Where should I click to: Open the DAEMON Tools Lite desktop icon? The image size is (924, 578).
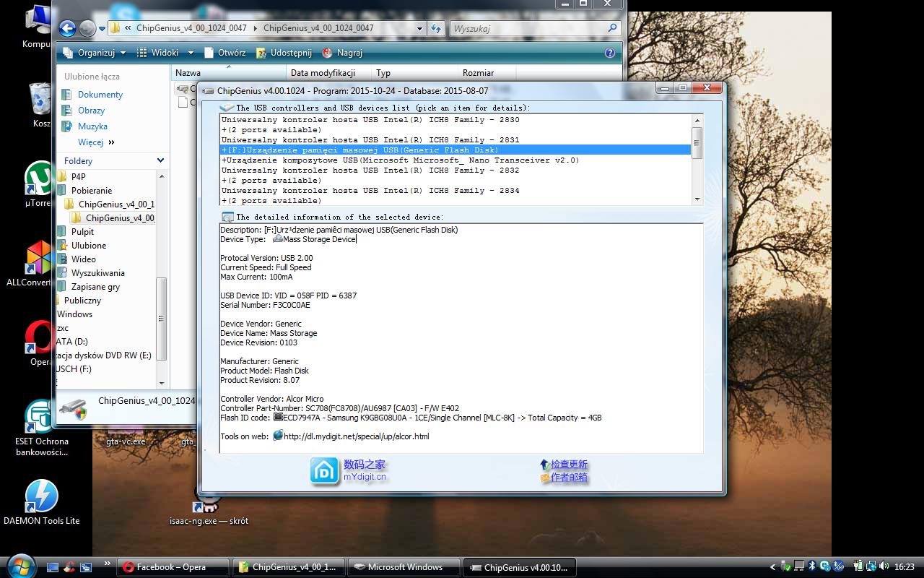(41, 501)
